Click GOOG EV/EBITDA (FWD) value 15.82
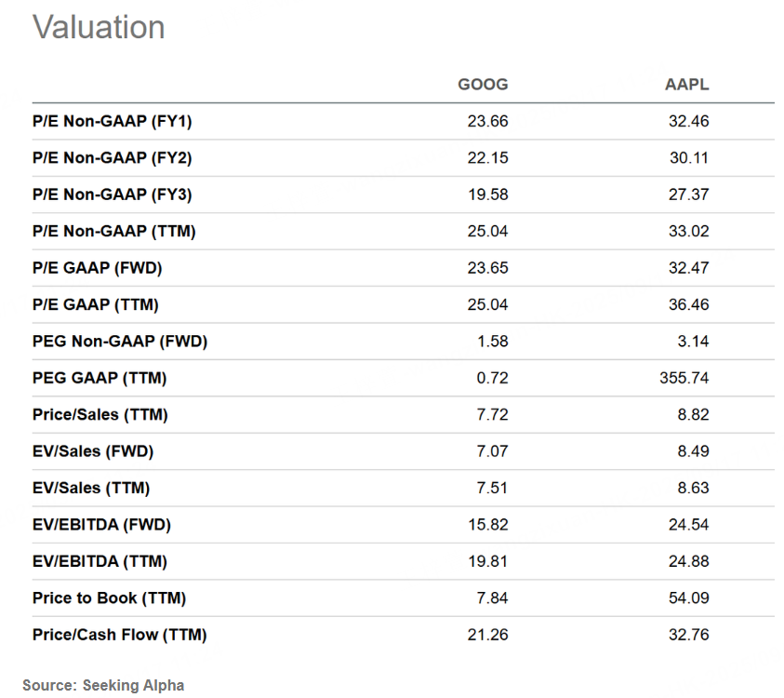Viewport: 784px width, 698px height. pyautogui.click(x=488, y=525)
